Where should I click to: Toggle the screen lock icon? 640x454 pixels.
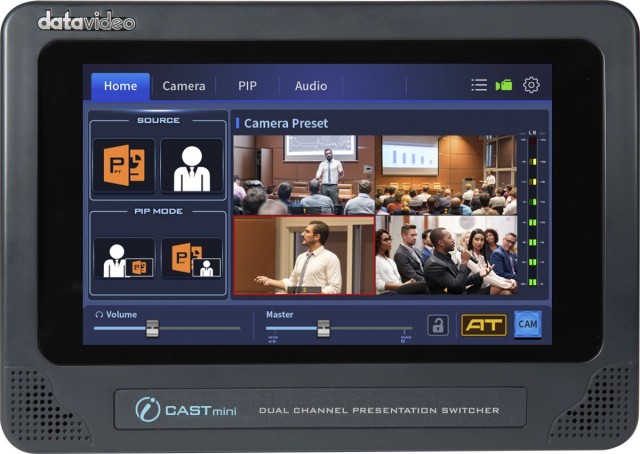(438, 325)
